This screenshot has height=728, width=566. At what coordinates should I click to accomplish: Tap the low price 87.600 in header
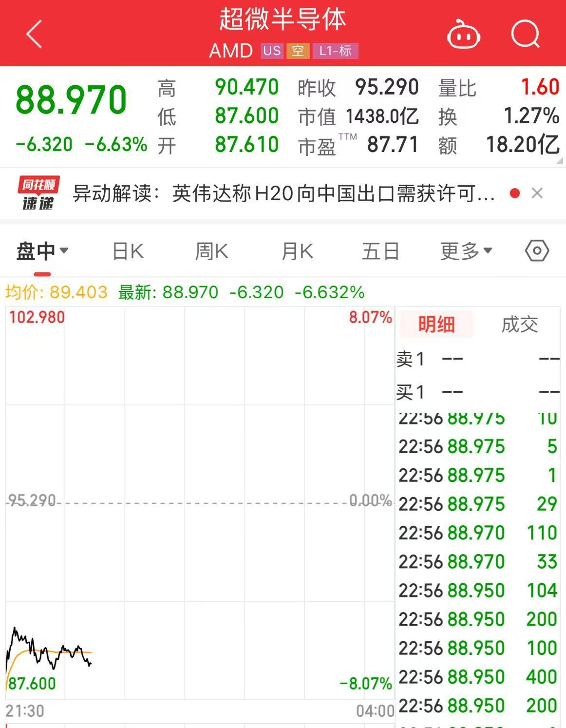246,116
